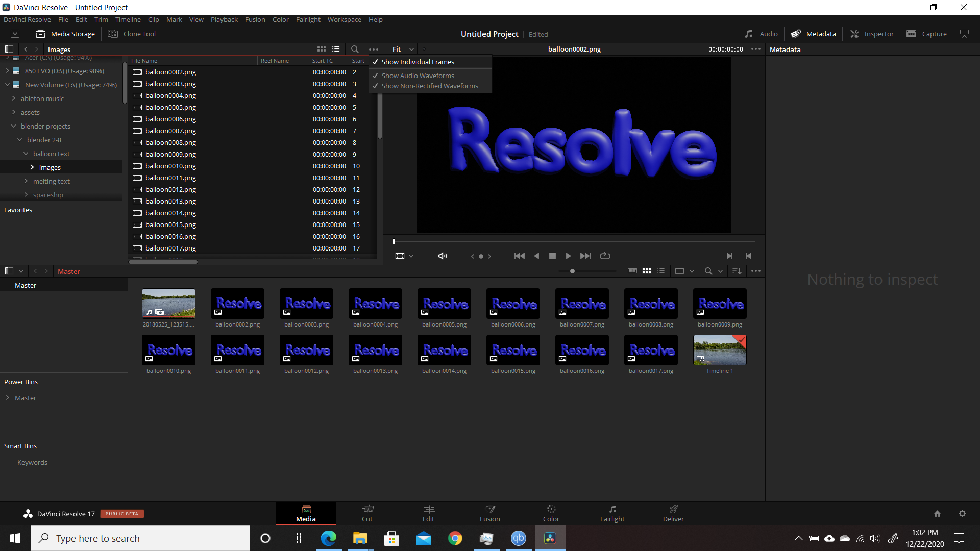The height and width of the screenshot is (551, 980).
Task: Toggle the Capture panel
Action: point(926,34)
